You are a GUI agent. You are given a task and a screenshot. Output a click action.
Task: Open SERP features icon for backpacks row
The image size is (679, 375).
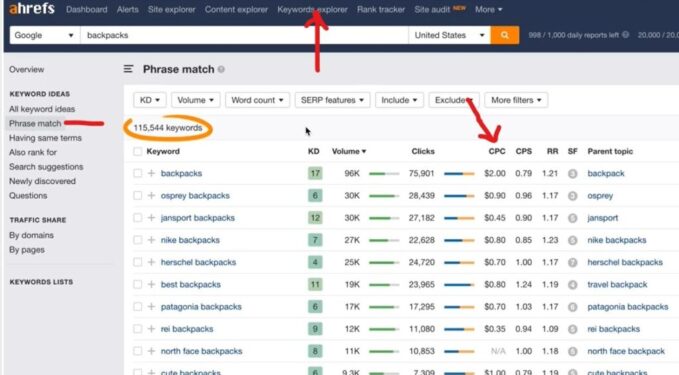pos(572,174)
